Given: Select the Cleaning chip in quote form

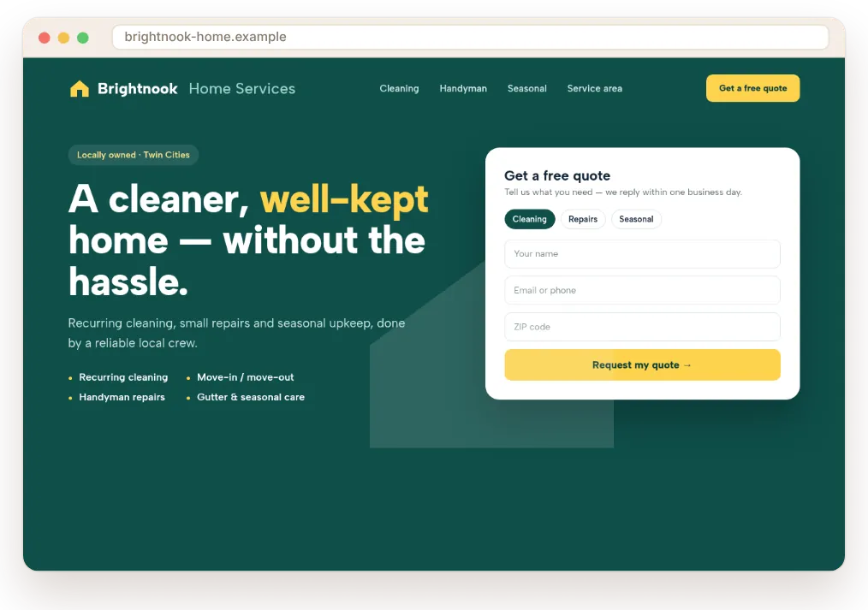Looking at the screenshot, I should tap(530, 219).
